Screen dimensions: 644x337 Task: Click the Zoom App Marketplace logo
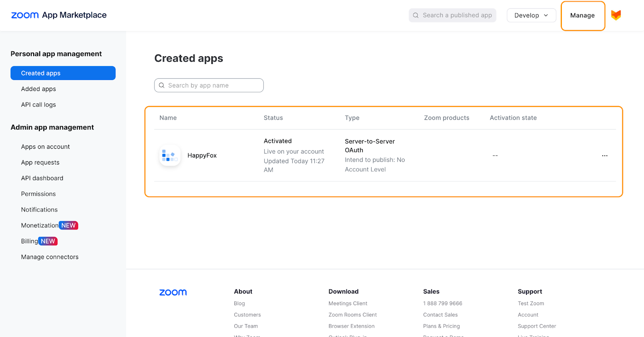pyautogui.click(x=59, y=15)
